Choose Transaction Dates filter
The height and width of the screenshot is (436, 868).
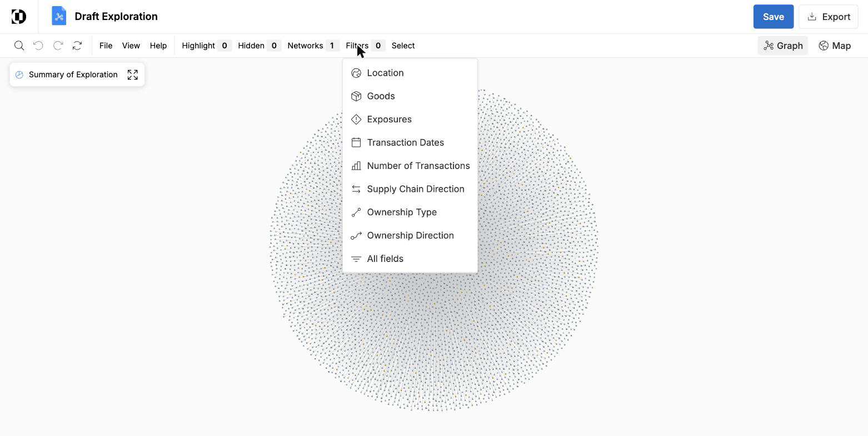point(410,142)
